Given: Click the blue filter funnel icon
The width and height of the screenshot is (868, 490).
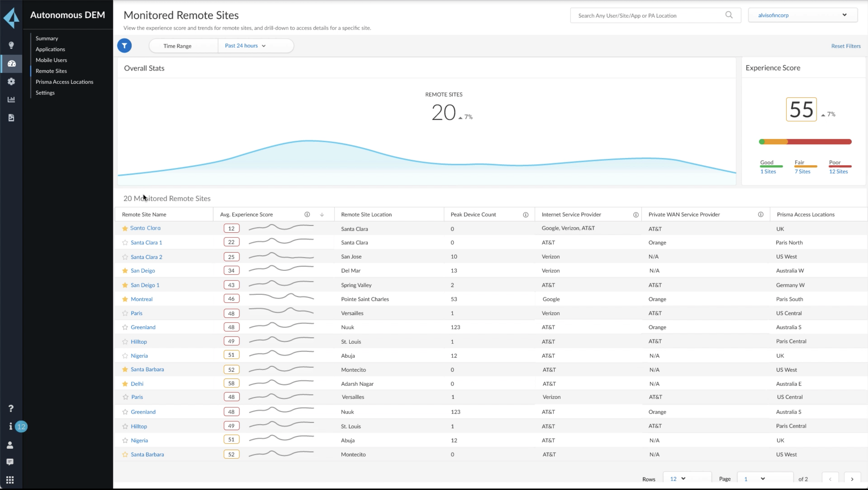Looking at the screenshot, I should [124, 46].
